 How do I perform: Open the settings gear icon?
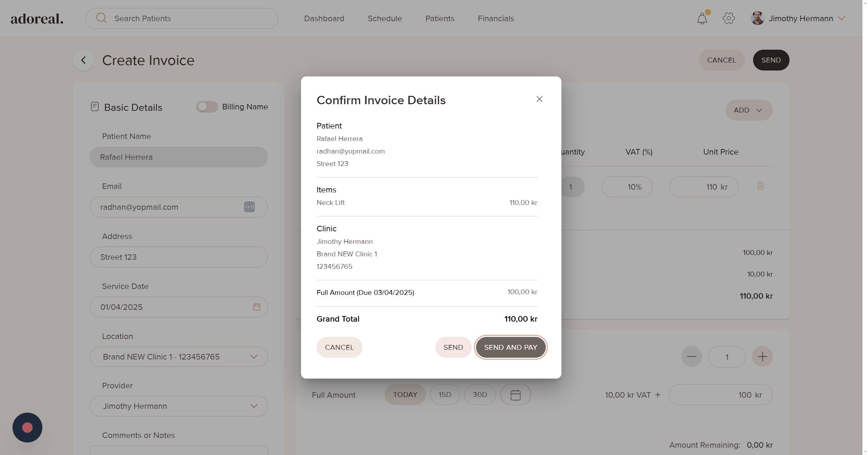[728, 18]
